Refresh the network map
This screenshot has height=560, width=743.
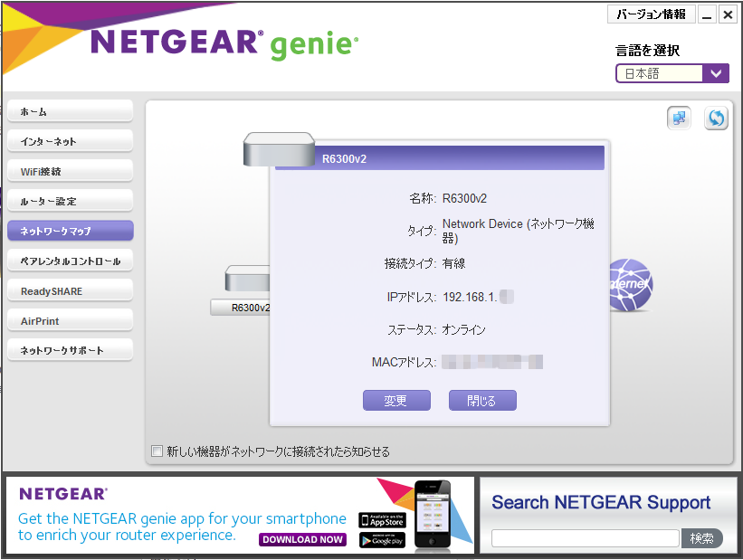(716, 118)
